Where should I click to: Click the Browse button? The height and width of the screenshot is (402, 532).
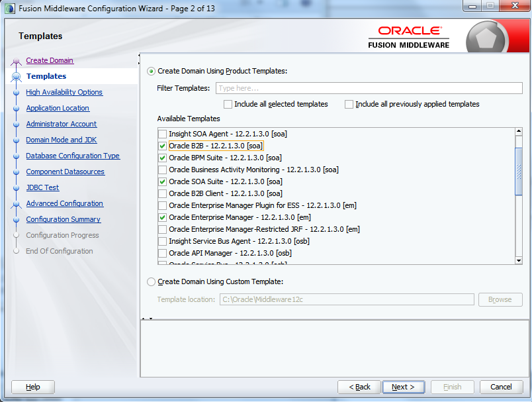pyautogui.click(x=500, y=299)
